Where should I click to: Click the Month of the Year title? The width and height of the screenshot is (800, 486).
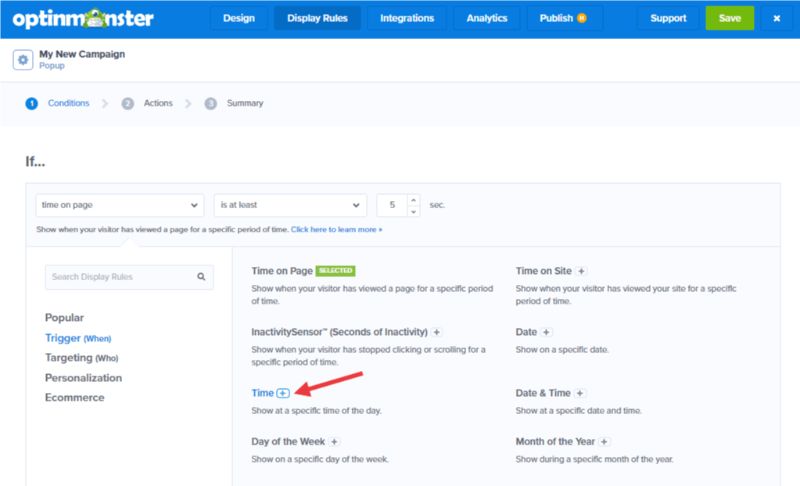pos(555,442)
